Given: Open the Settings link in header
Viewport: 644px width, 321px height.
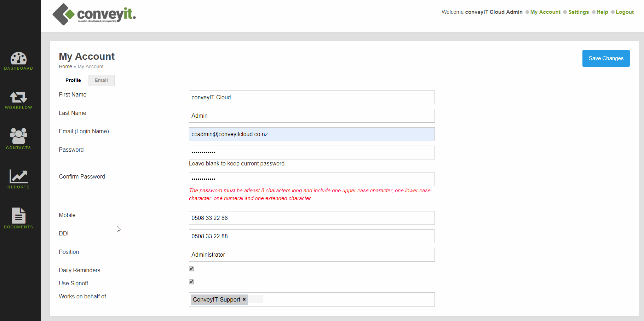Looking at the screenshot, I should pyautogui.click(x=578, y=12).
